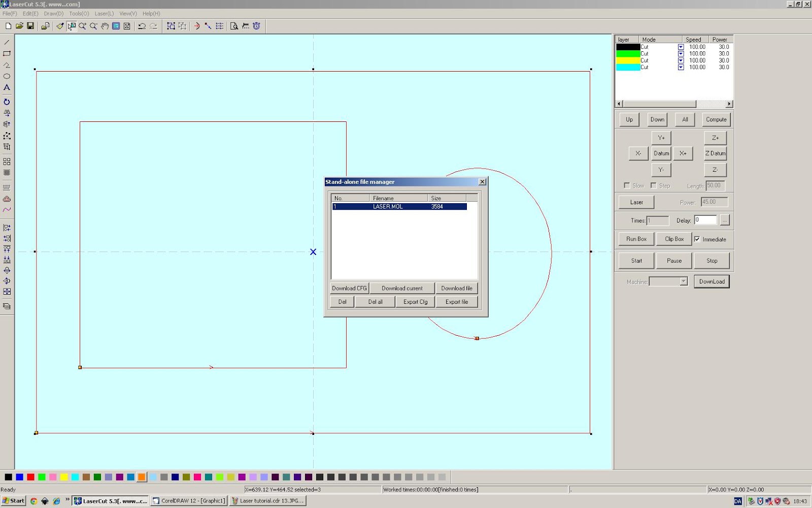Screen dimensions: 812x508
Task: Pick the red color swatch in palette
Action: point(30,477)
